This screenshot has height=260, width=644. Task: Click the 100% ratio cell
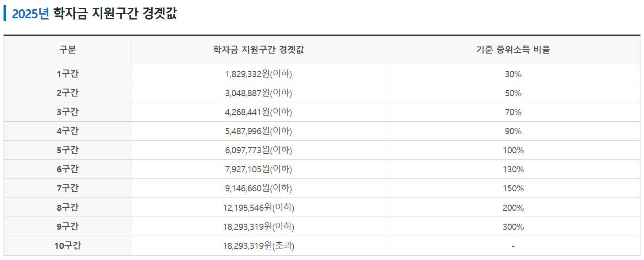pyautogui.click(x=513, y=151)
